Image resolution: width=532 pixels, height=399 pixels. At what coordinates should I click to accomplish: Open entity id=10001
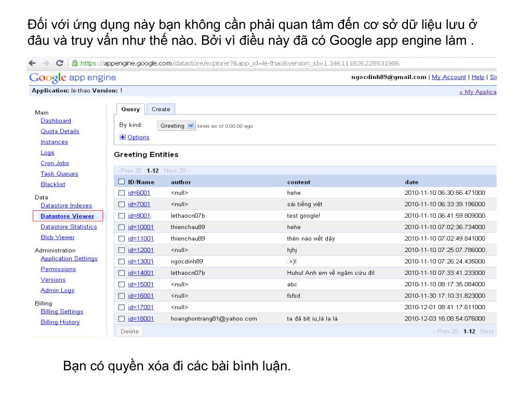point(141,228)
